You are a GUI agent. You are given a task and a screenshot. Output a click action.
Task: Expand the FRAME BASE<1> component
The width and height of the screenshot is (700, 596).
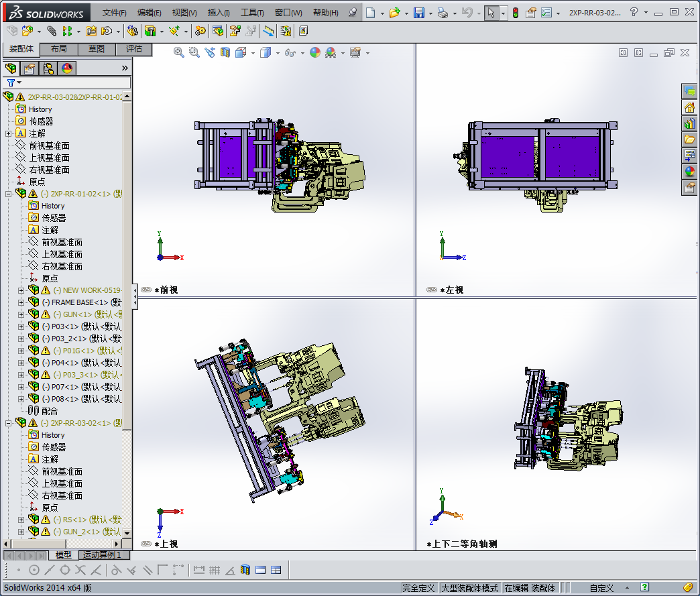pyautogui.click(x=21, y=302)
